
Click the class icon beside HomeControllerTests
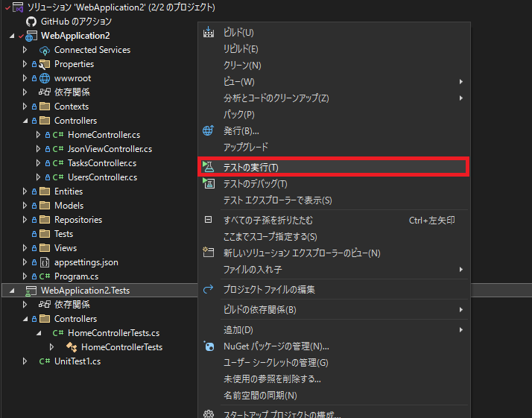coord(72,347)
